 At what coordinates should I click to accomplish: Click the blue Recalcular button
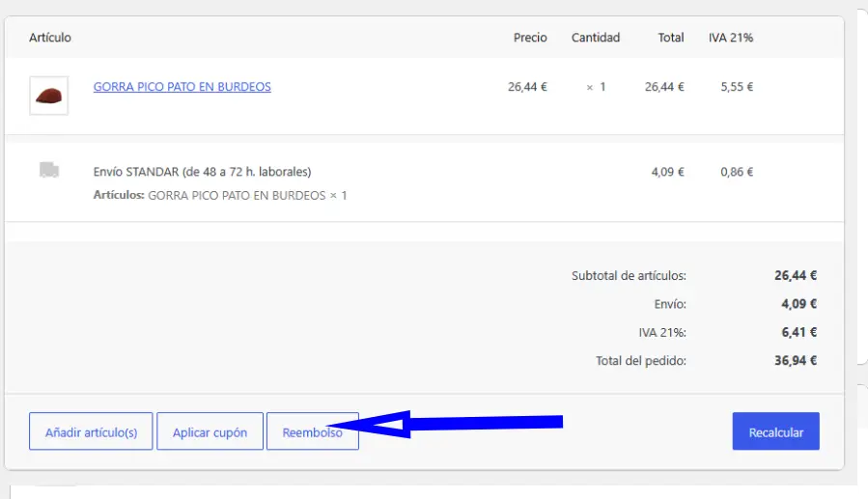[776, 431]
